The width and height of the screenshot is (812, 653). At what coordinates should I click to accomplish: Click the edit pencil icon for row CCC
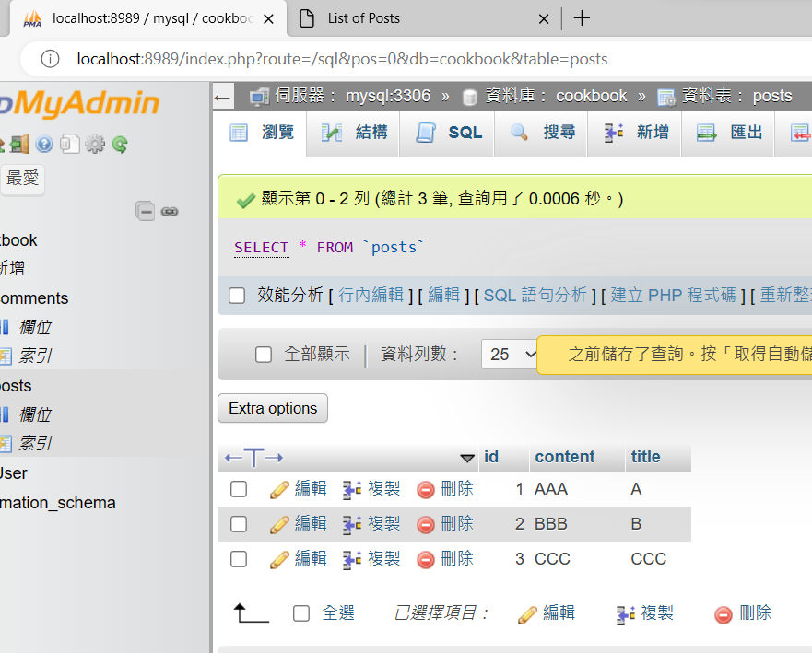coord(279,560)
